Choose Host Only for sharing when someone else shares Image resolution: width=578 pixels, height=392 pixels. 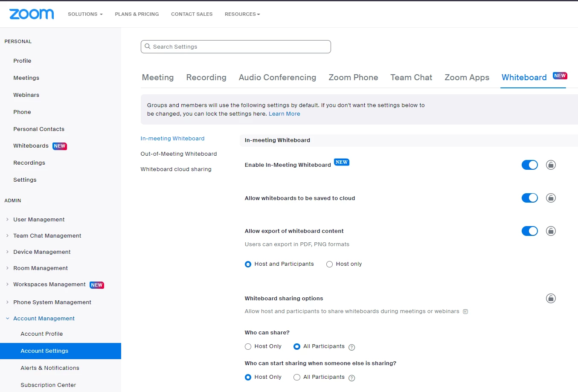tap(248, 377)
